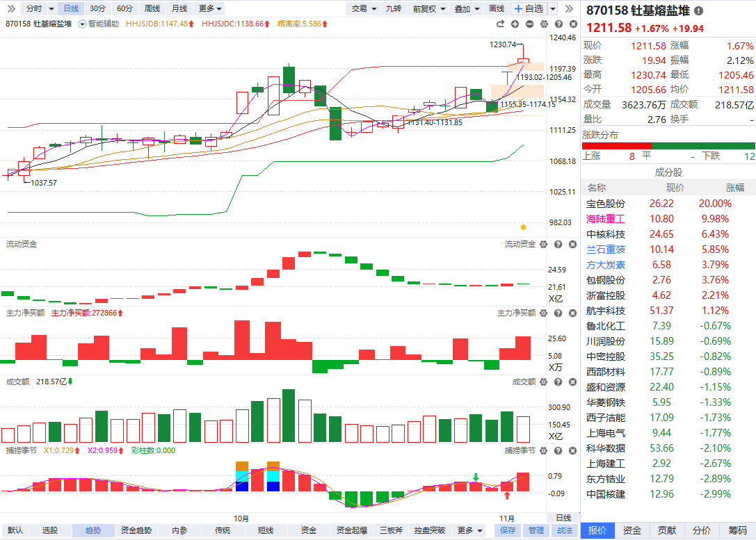The image size is (756, 540).
Task: Add stock to watchlist with 自选 button
Action: click(529, 8)
